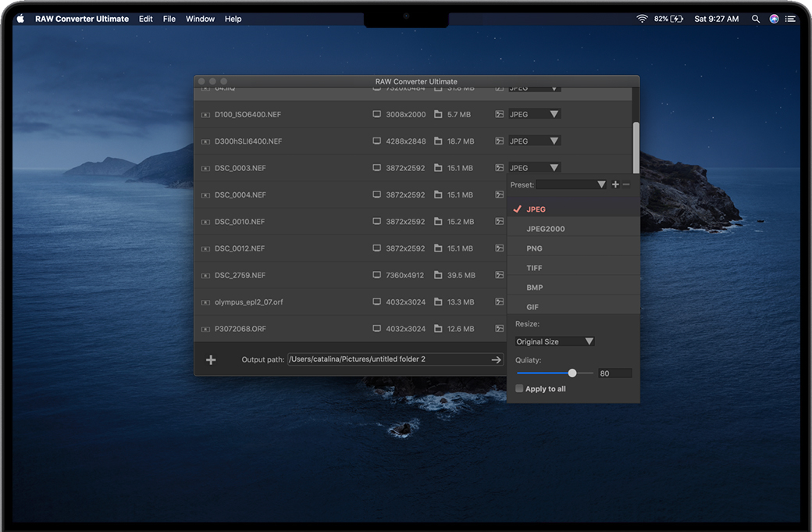Click the quality value field showing 80
The height and width of the screenshot is (532, 812).
pyautogui.click(x=614, y=373)
